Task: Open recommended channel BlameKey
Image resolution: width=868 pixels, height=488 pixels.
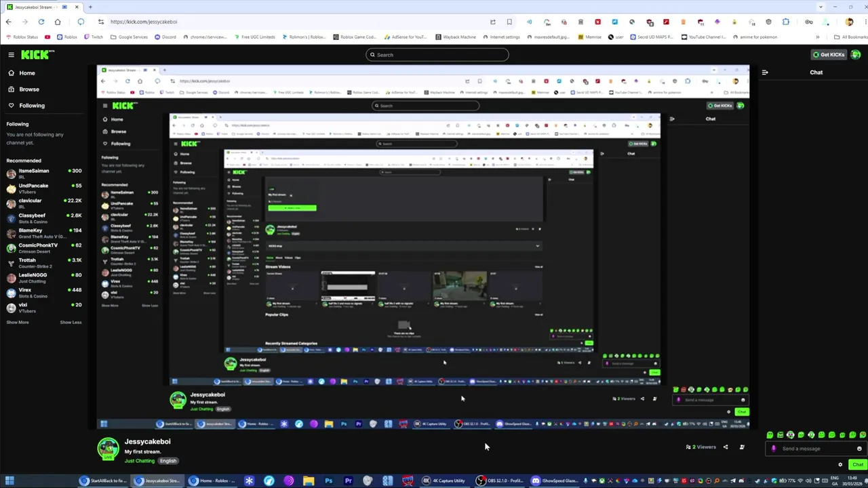Action: (43, 233)
